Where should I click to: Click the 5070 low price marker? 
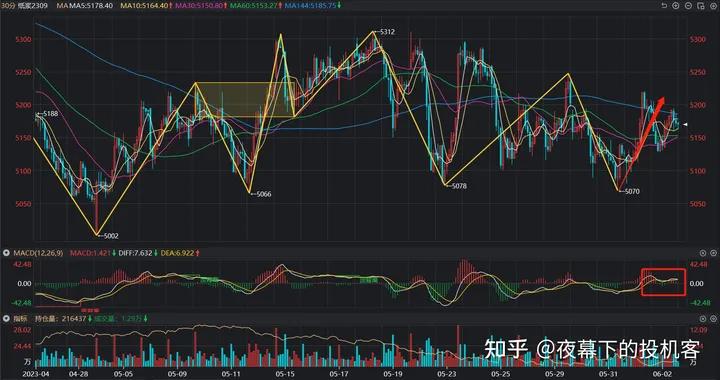pyautogui.click(x=630, y=191)
